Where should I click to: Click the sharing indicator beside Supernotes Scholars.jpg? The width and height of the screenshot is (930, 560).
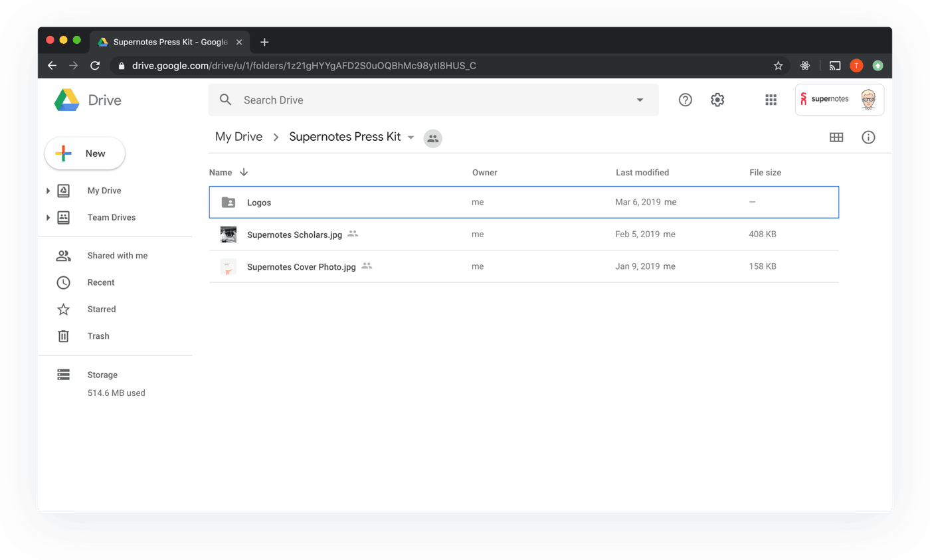pos(353,234)
